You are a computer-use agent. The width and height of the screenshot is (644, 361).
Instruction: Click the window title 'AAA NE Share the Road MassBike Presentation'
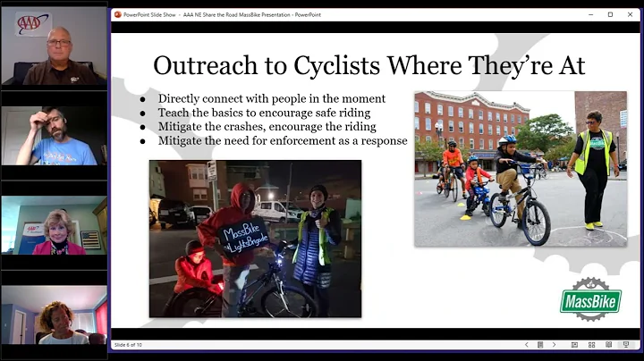[x=236, y=15]
